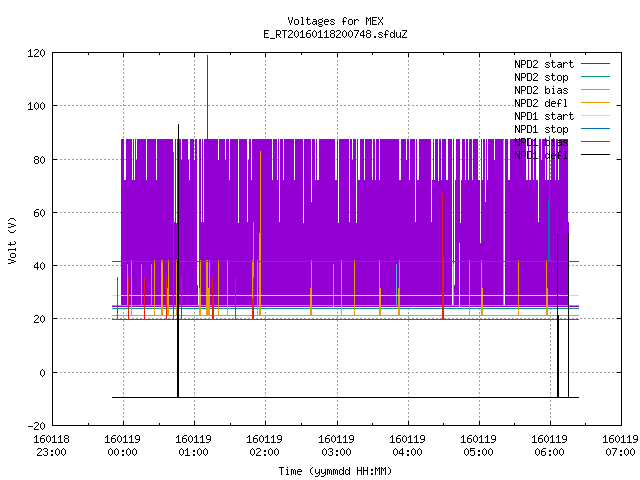The image size is (640, 480).
Task: Click the flat black NPD1 defl baseline near -10 V
Action: (x=345, y=397)
